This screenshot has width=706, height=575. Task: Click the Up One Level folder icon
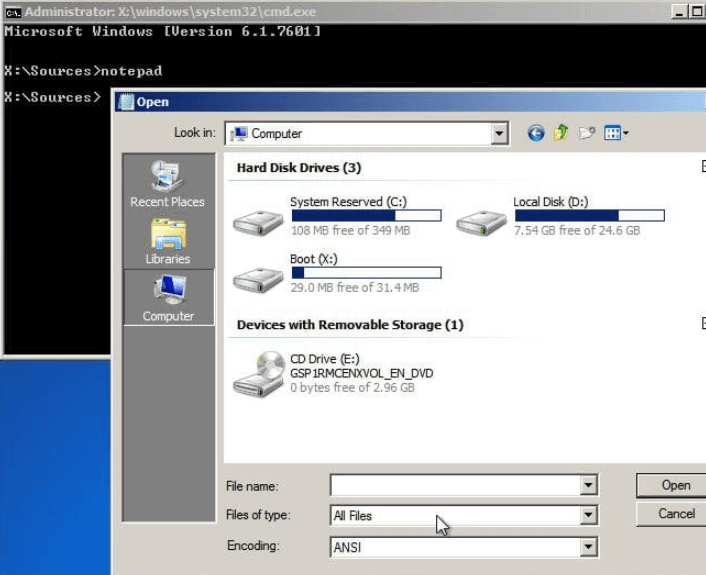click(x=561, y=133)
